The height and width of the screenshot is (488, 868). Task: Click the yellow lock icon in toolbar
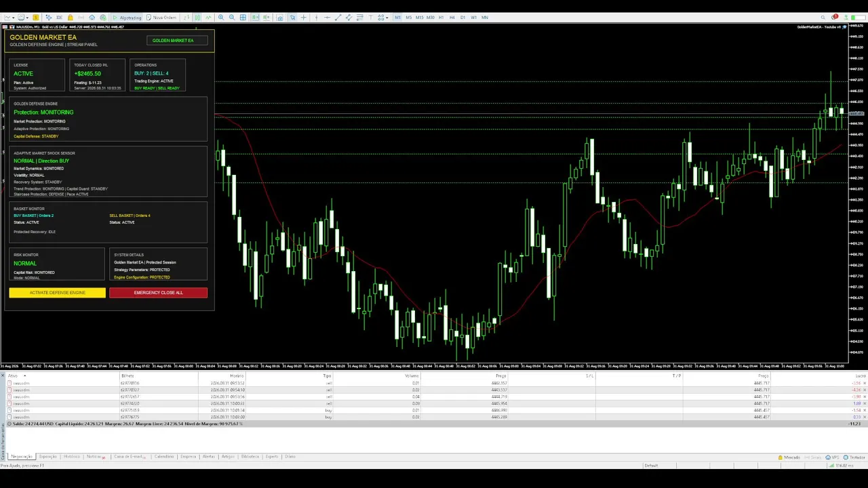pos(71,18)
